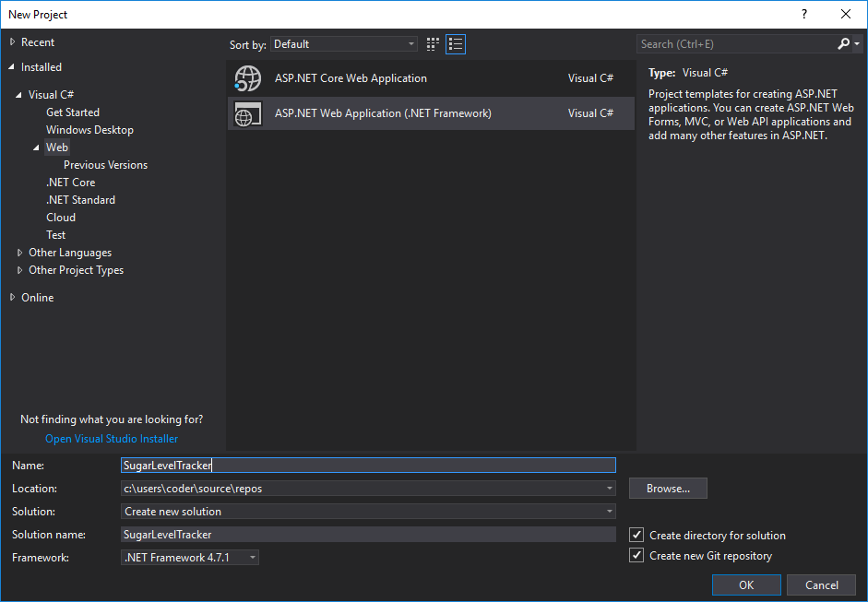
Task: Select Windows Desktop category
Action: pyautogui.click(x=89, y=130)
